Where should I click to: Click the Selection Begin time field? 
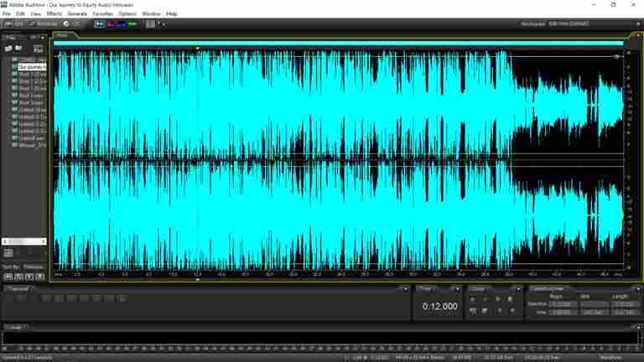tap(561, 303)
